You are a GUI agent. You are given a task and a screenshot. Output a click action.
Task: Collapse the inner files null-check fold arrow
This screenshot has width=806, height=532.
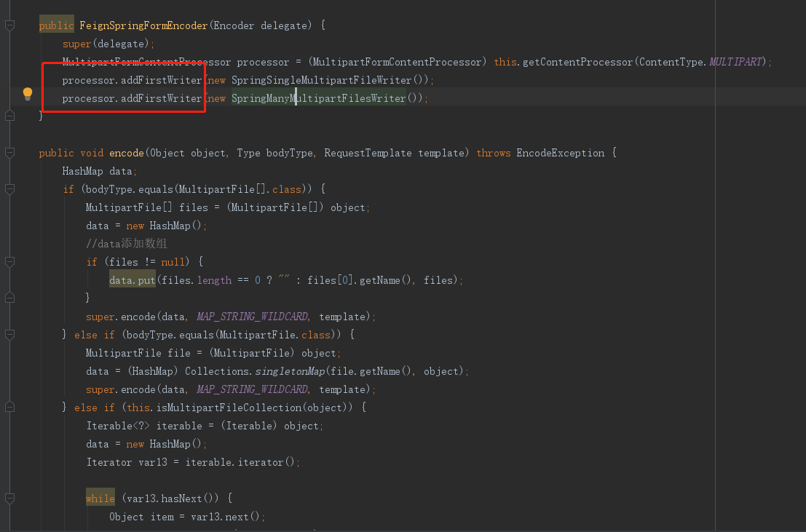[8, 262]
